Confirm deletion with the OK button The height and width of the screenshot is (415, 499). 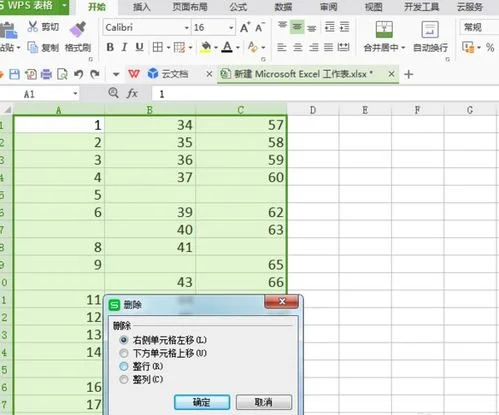click(202, 402)
